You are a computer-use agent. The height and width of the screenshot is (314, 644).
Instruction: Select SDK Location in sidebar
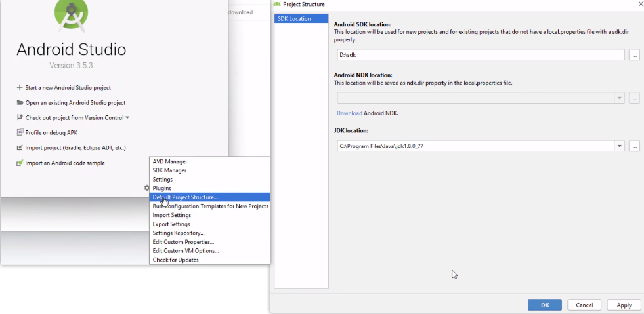(301, 19)
